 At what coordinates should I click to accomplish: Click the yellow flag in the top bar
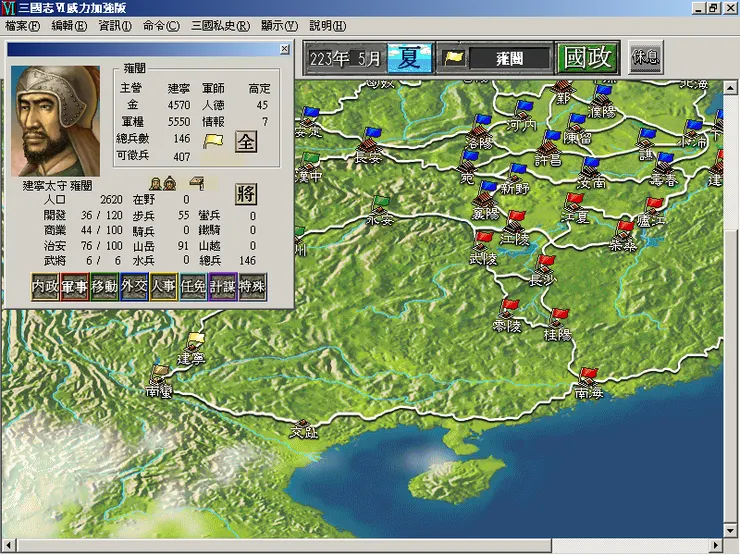click(454, 58)
